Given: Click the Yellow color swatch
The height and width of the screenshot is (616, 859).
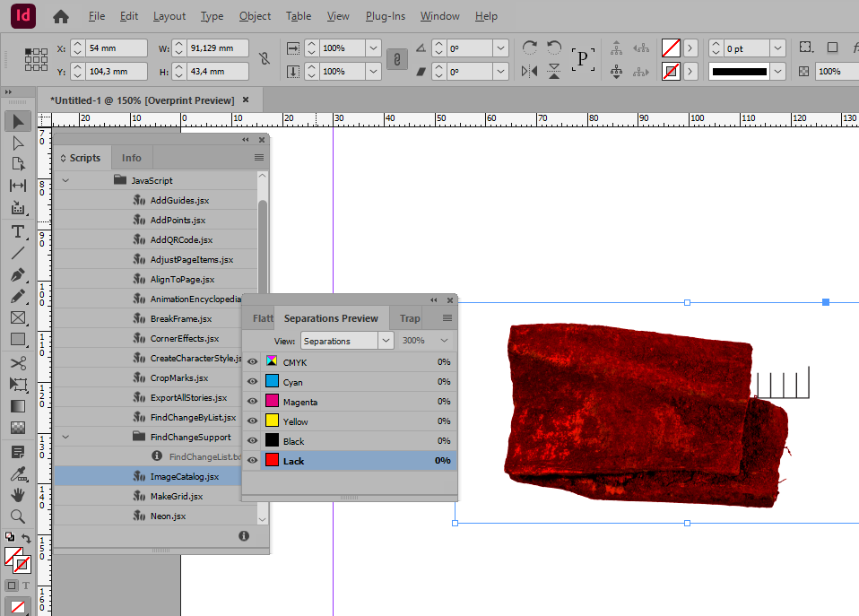Looking at the screenshot, I should pyautogui.click(x=272, y=421).
